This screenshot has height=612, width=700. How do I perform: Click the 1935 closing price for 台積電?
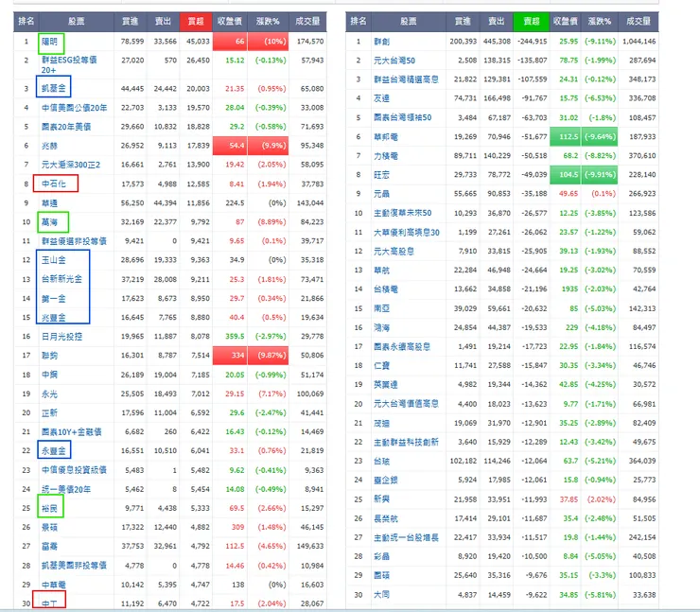click(x=570, y=289)
